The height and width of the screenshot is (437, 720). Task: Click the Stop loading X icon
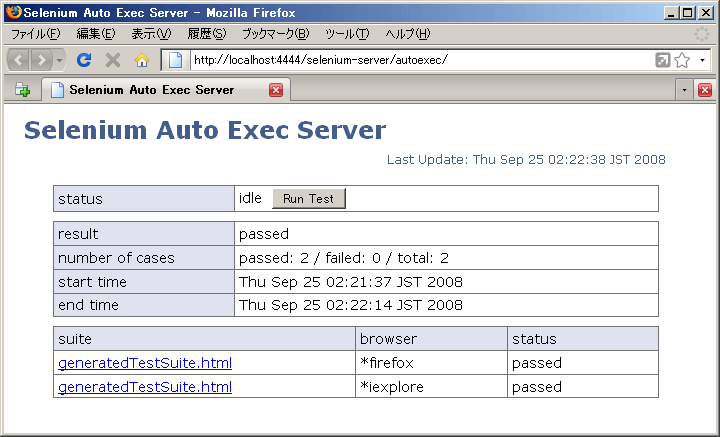113,60
